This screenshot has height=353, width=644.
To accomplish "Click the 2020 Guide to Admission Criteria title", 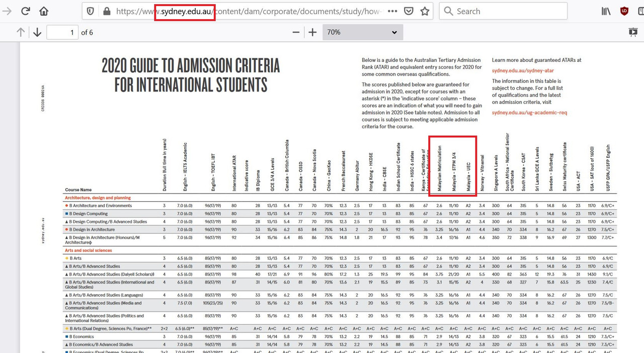I will tap(191, 75).
